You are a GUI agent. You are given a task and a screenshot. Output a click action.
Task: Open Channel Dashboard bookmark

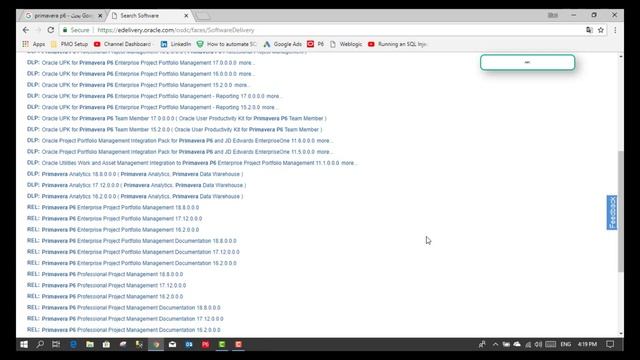pyautogui.click(x=123, y=44)
